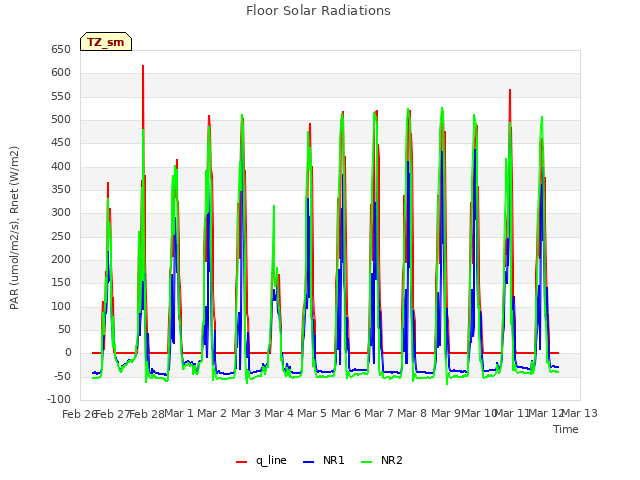Click the red peak near Mar 11
This screenshot has height=480, width=640.
coord(510,90)
